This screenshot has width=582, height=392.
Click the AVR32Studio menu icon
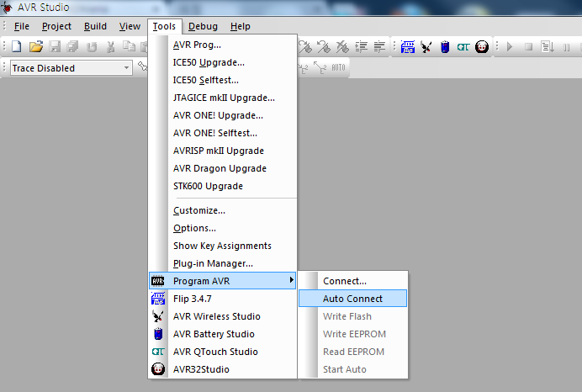158,369
